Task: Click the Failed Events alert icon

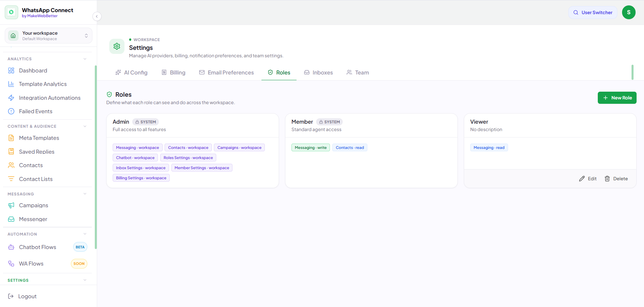Action: click(x=11, y=111)
